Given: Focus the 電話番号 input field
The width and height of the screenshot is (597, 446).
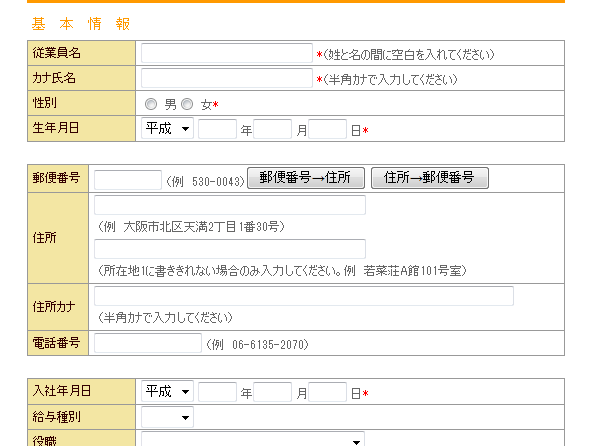Looking at the screenshot, I should [x=148, y=343].
